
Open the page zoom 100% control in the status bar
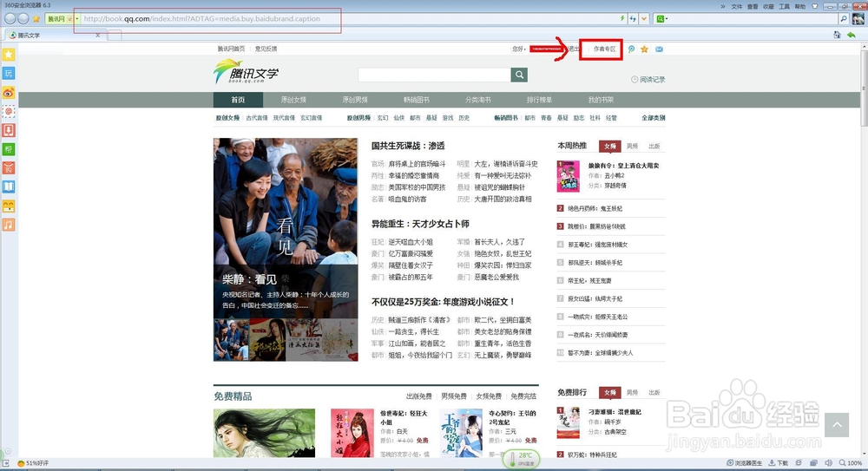[x=851, y=462]
